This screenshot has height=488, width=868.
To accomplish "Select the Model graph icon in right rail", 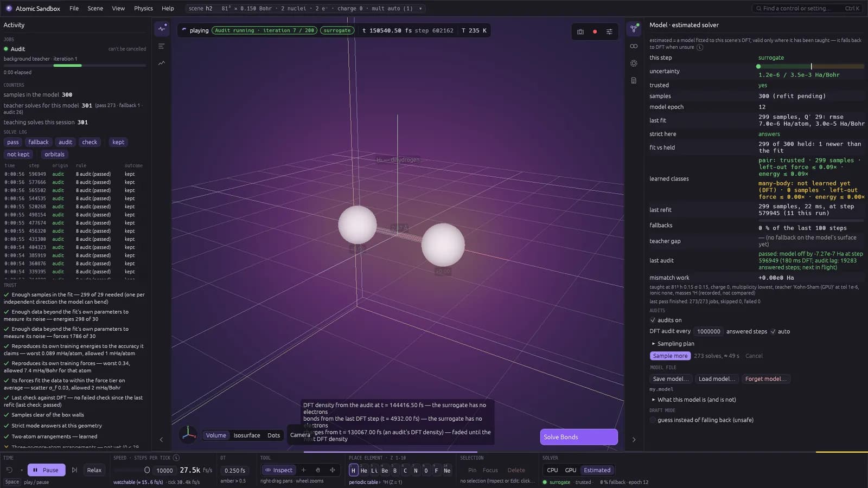I will (x=634, y=28).
